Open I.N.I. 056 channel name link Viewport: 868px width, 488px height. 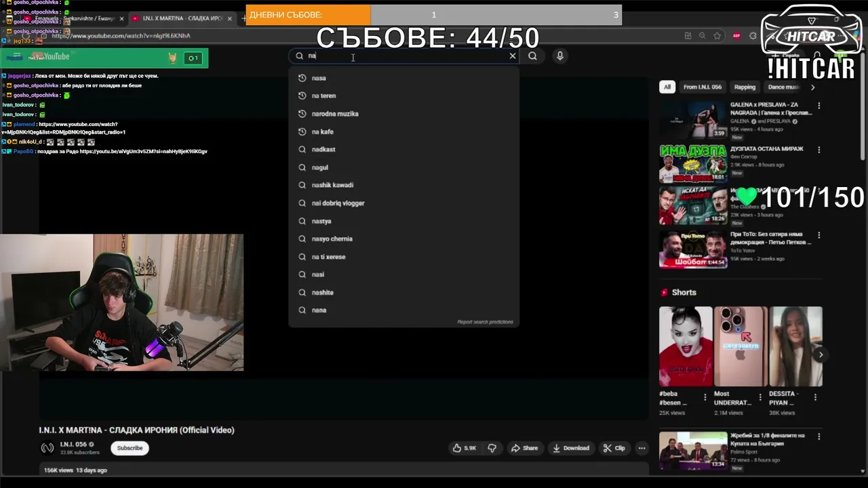pyautogui.click(x=73, y=445)
